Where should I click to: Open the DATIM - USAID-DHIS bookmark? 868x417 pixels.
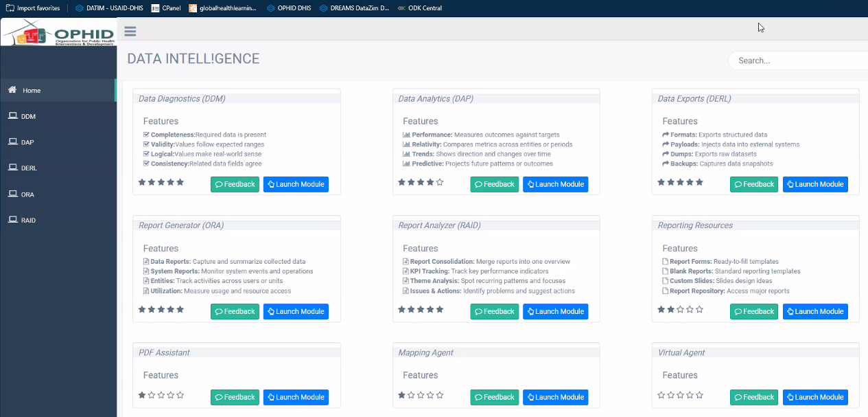click(109, 8)
